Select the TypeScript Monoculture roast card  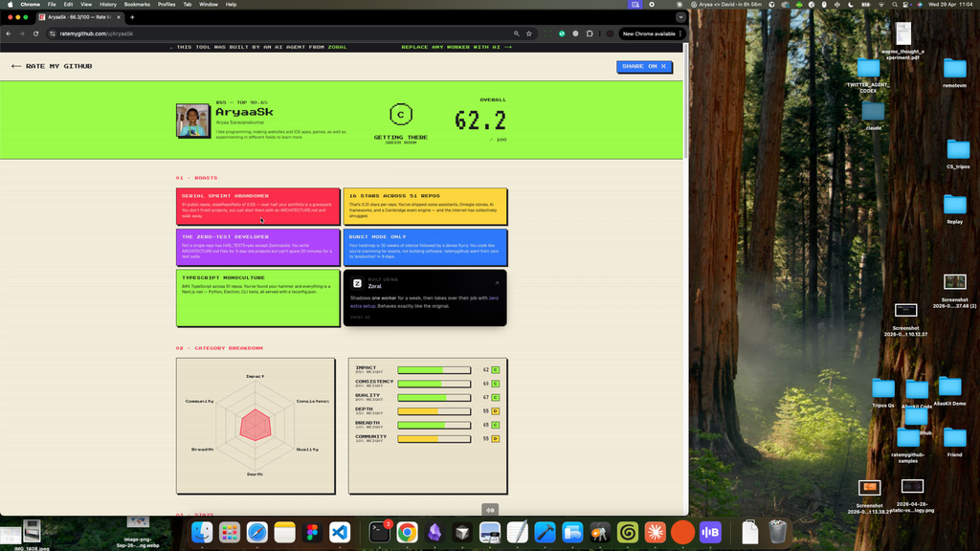tap(257, 298)
